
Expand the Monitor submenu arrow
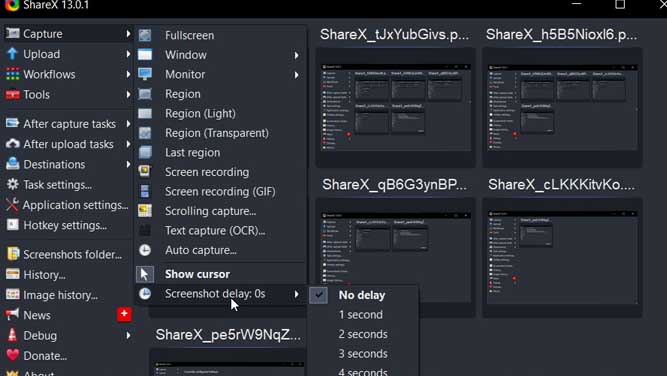click(296, 75)
